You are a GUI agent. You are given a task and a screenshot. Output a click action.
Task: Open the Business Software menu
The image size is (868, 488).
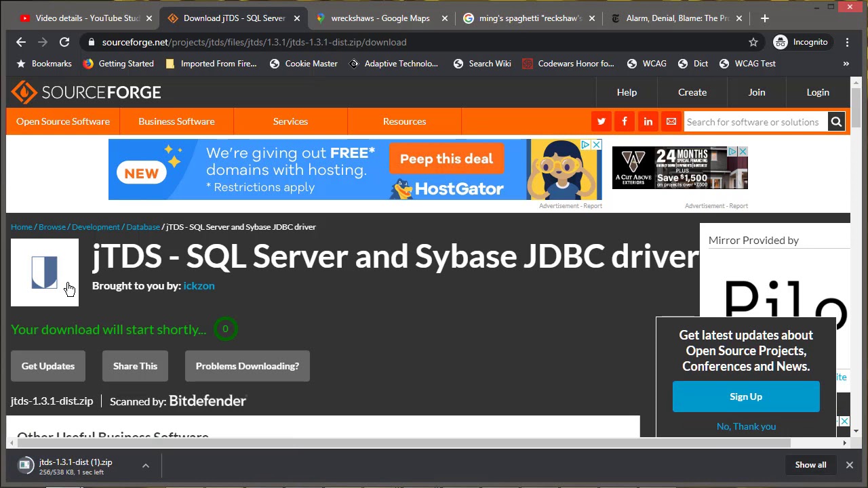[x=176, y=121]
